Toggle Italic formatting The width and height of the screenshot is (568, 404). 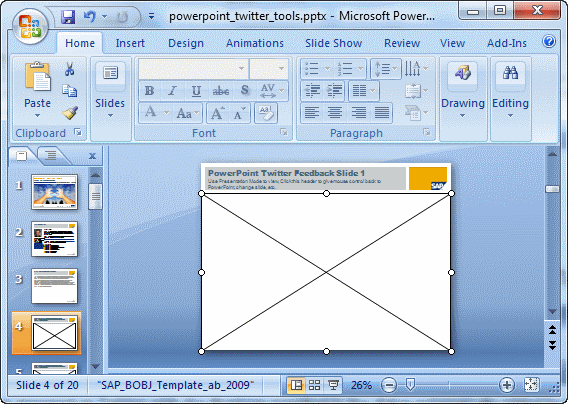point(172,91)
